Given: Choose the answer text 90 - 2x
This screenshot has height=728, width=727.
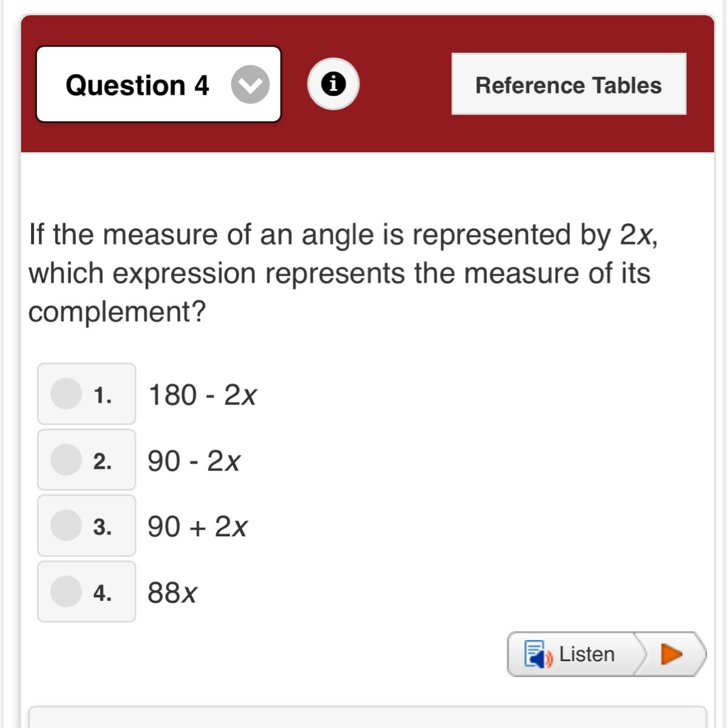Looking at the screenshot, I should (194, 461).
